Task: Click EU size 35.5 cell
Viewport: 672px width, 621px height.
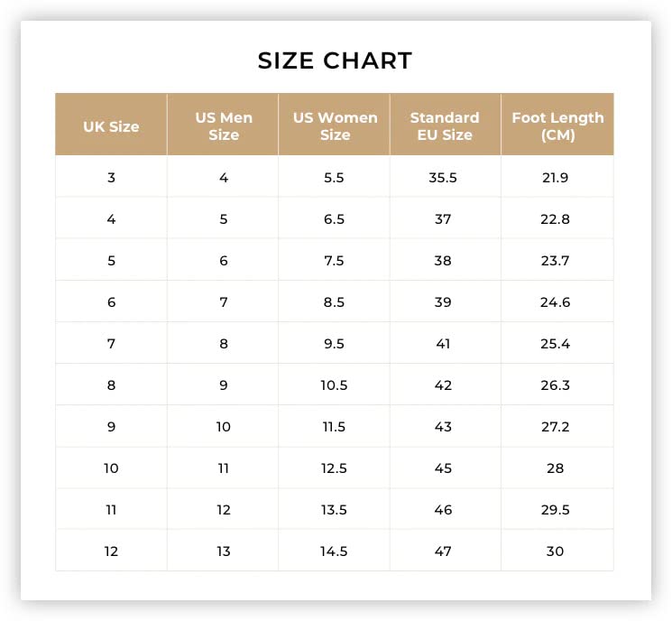Action: pyautogui.click(x=446, y=177)
